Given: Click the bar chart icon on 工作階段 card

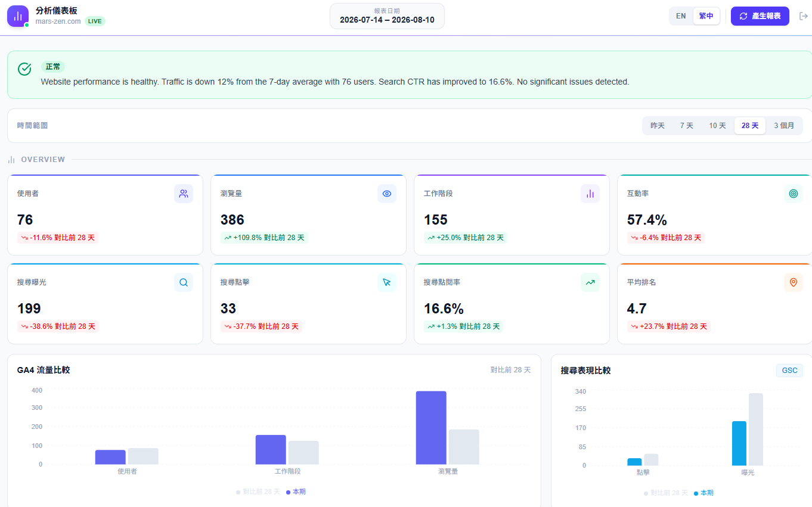Looking at the screenshot, I should [x=590, y=194].
